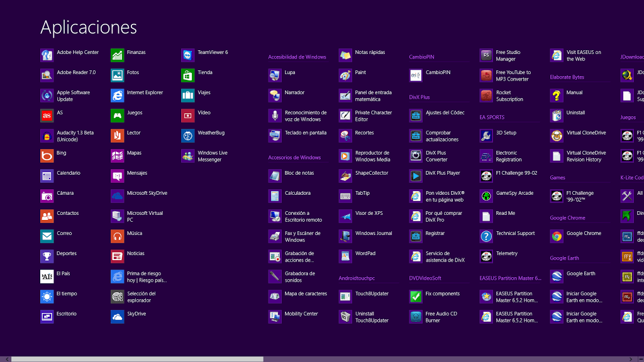
Task: Open Reproductor de Windows Media icon
Action: tap(345, 156)
